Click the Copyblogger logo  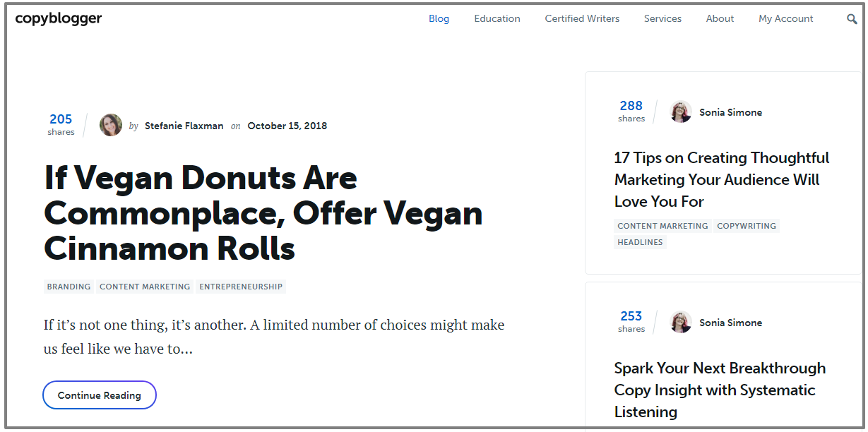(58, 18)
